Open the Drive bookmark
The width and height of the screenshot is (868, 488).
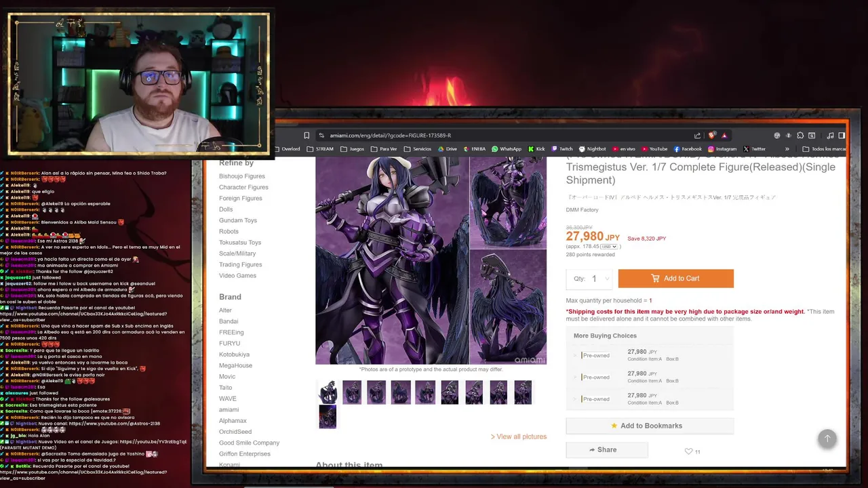[x=448, y=149]
